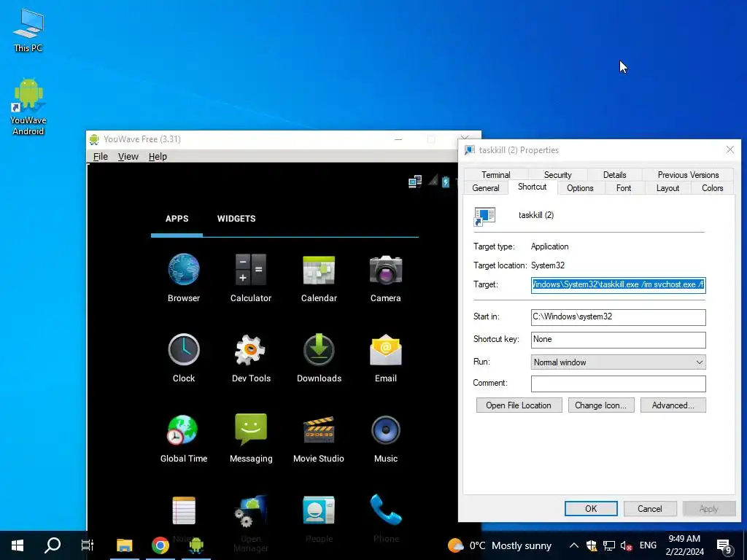Select the APPS tab

(177, 219)
